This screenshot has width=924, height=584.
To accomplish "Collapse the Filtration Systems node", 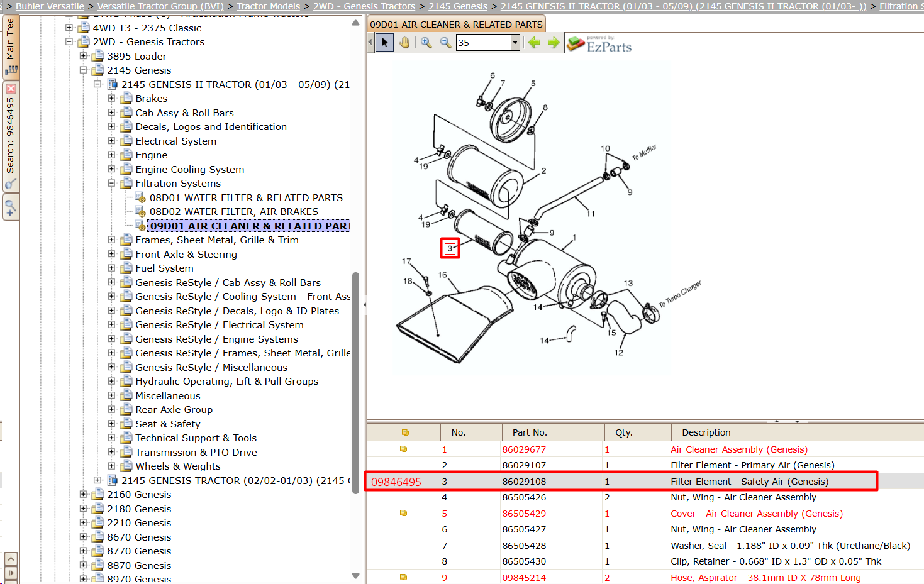I will click(x=111, y=183).
